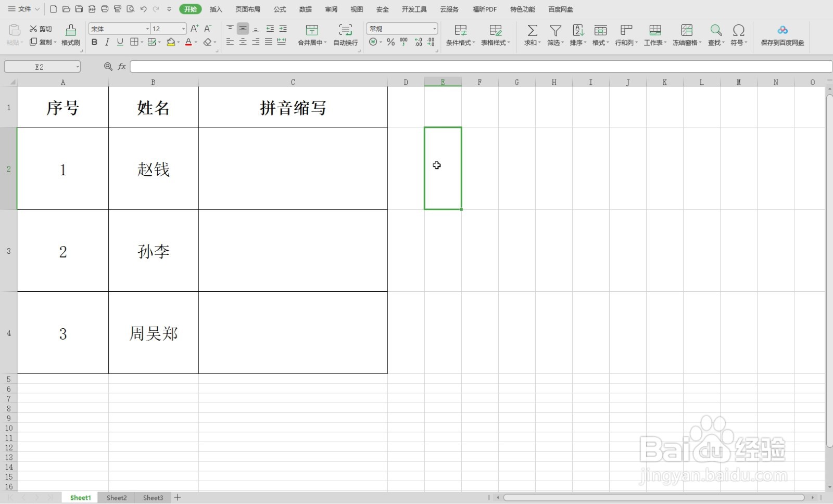
Task: Click the align right icon
Action: tap(256, 42)
